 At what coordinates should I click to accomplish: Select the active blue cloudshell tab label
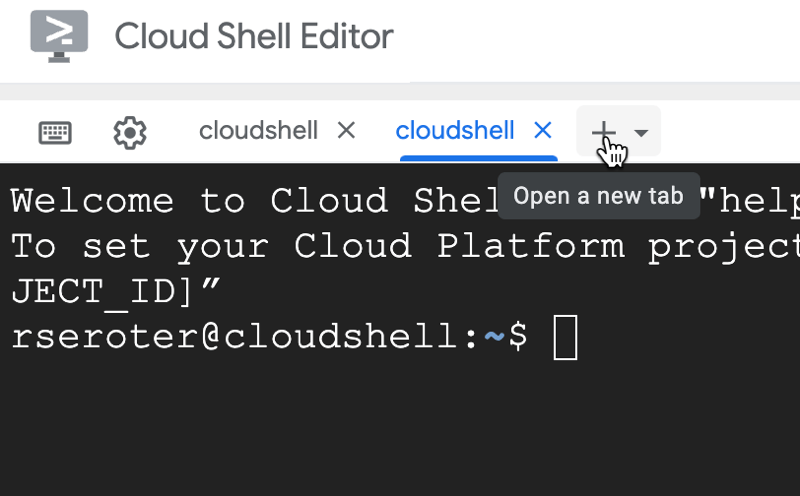coord(455,130)
